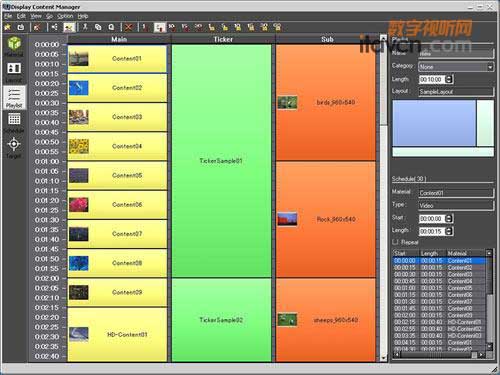Click the Layout name field showing SampleLayout
Viewport: 500px width, 375px height.
[456, 92]
